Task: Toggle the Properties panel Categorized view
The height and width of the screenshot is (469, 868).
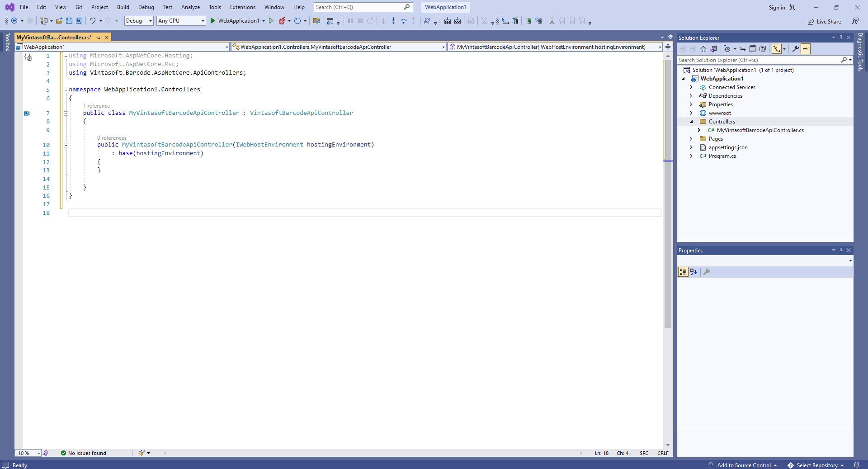Action: tap(683, 272)
